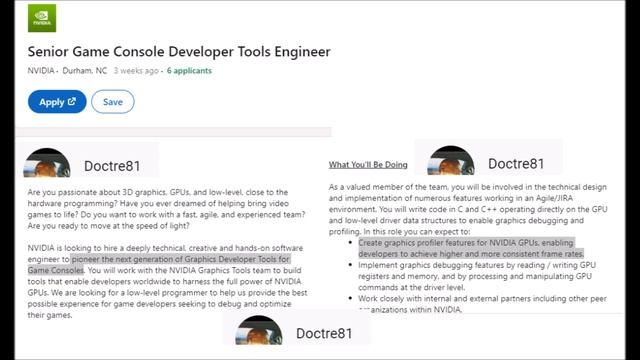Click the '3 weeks ago' posting date
The image size is (640, 360).
136,71
